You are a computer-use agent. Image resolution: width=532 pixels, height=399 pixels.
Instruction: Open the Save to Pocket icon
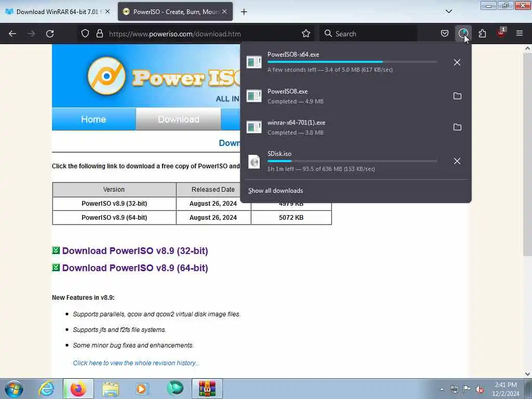(445, 34)
